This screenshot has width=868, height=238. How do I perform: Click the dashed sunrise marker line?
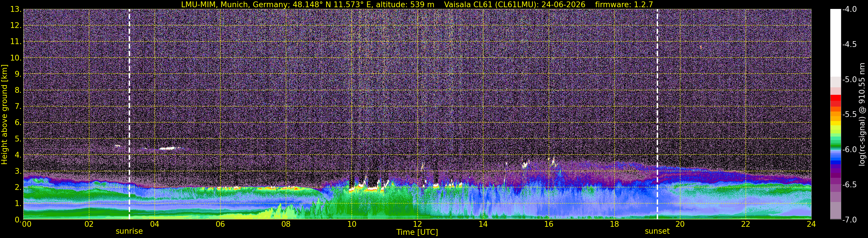tap(129, 114)
